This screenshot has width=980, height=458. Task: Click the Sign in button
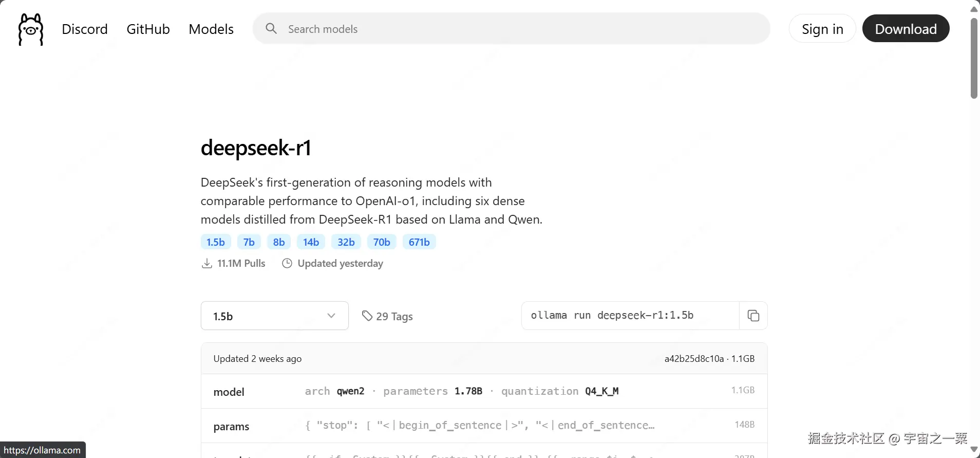pyautogui.click(x=822, y=29)
